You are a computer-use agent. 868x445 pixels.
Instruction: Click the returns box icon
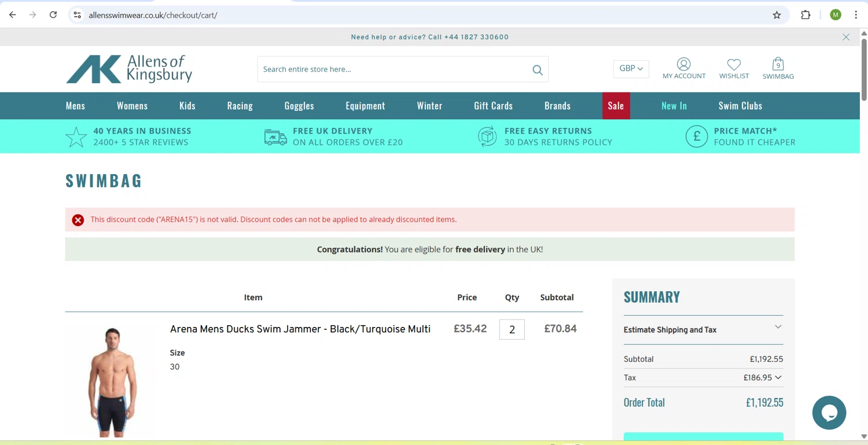point(487,137)
